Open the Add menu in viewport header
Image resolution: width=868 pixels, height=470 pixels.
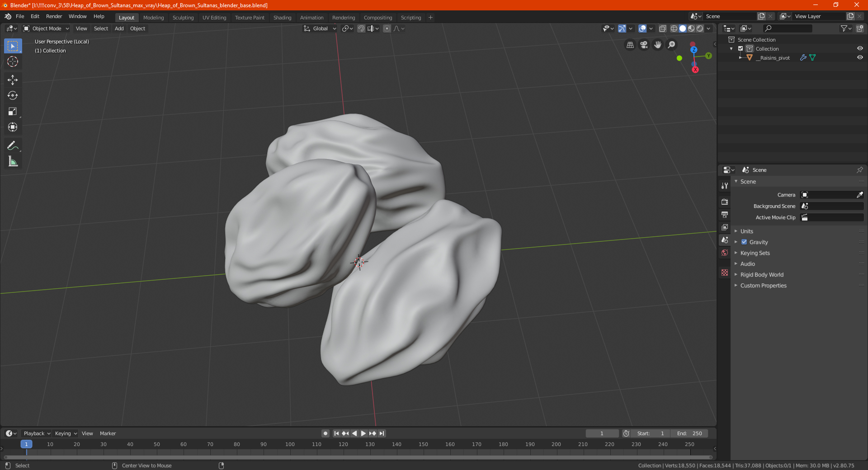[119, 28]
